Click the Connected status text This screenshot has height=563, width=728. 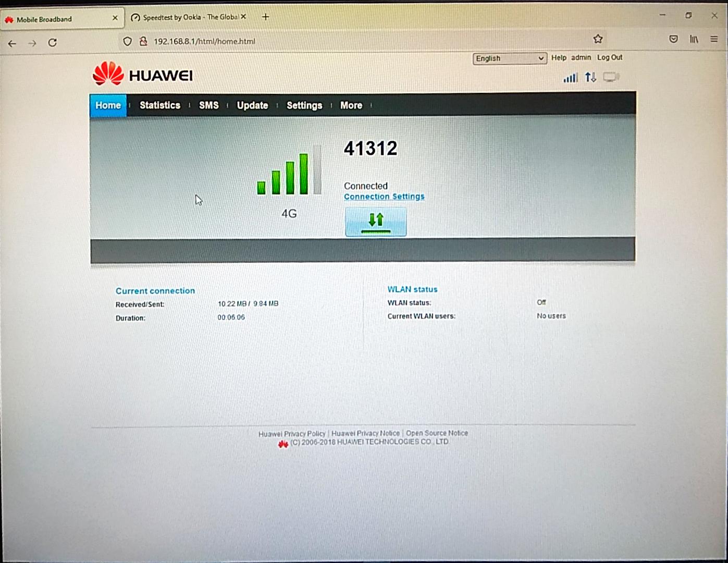point(366,186)
